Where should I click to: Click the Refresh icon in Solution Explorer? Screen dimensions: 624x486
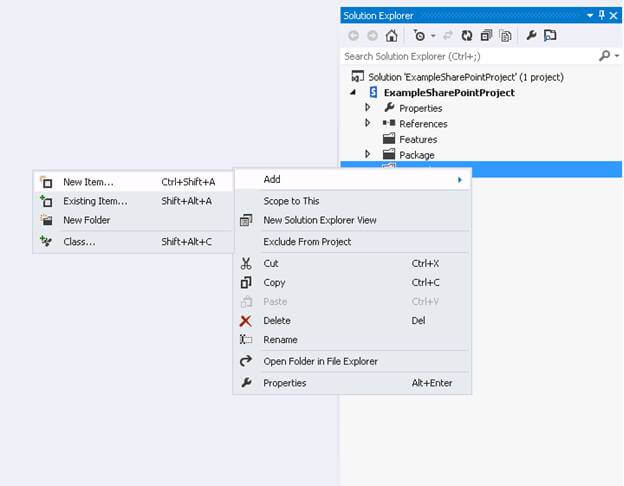tap(467, 36)
